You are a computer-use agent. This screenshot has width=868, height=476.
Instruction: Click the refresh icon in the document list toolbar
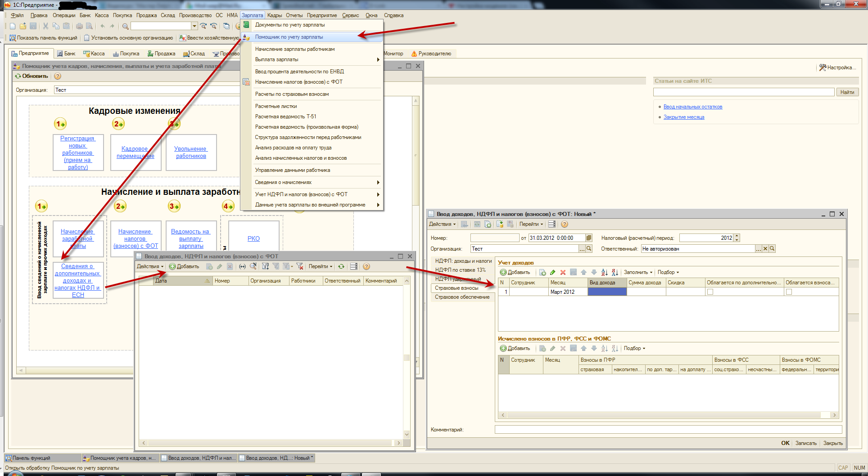(341, 267)
